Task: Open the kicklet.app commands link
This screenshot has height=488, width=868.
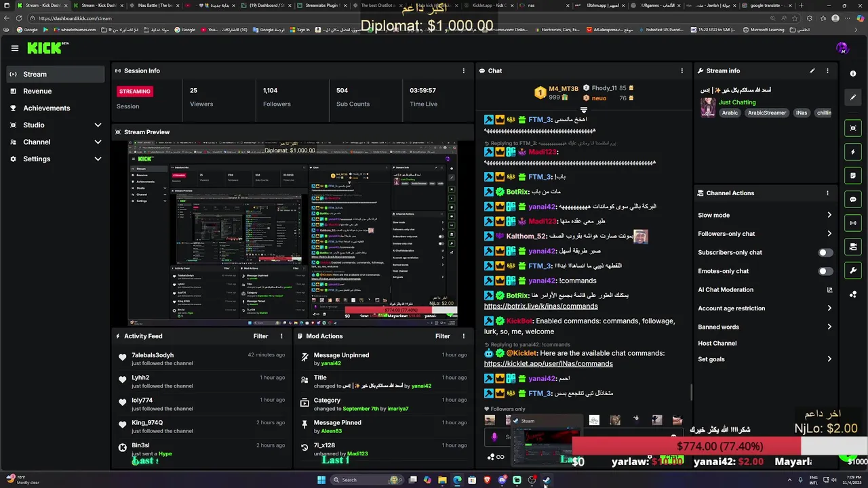Action: point(548,364)
